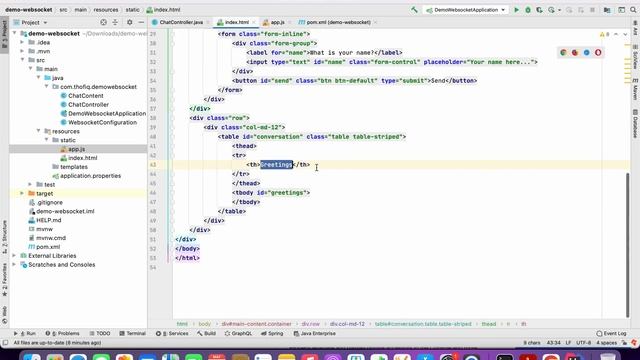This screenshot has width=640, height=360.
Task: Collapse the demo-websocket root folder
Action: tap(15, 33)
